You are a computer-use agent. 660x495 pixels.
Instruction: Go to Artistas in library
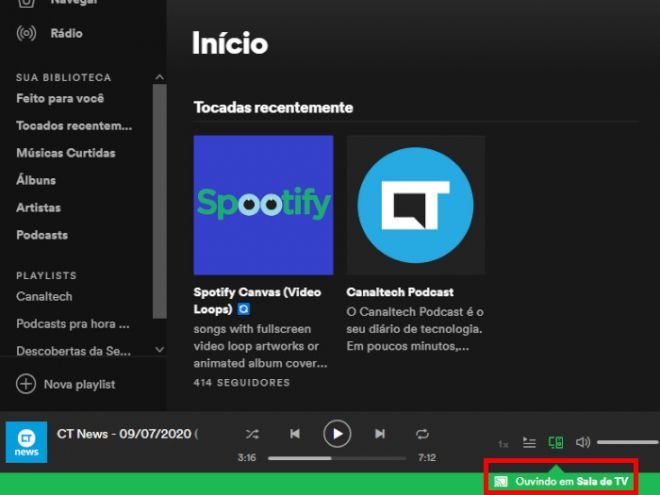tap(38, 208)
